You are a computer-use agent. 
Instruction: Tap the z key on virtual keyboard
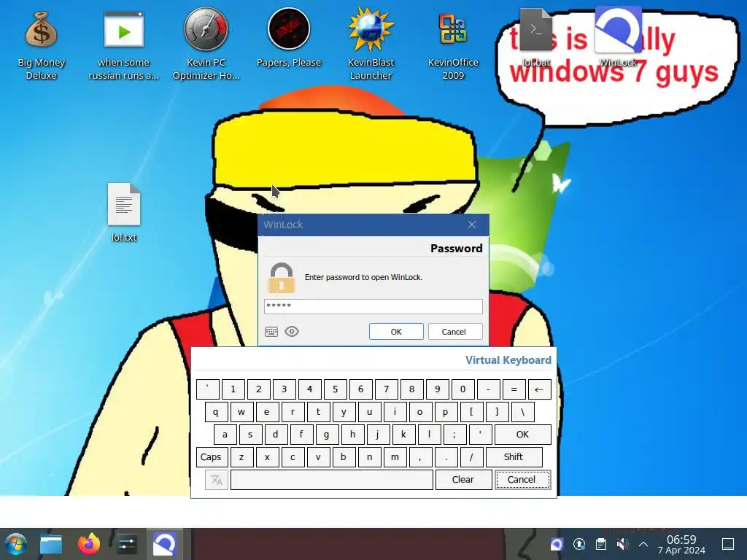tap(242, 457)
